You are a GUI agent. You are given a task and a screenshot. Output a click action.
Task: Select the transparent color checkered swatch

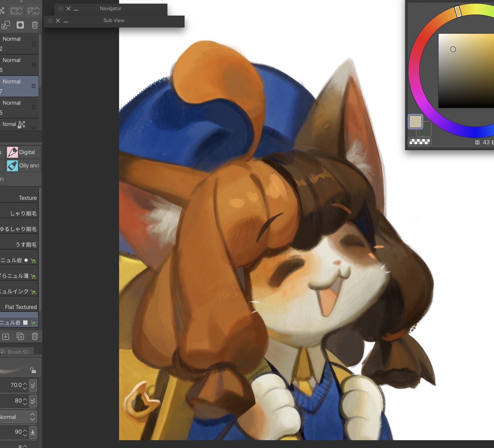(419, 142)
